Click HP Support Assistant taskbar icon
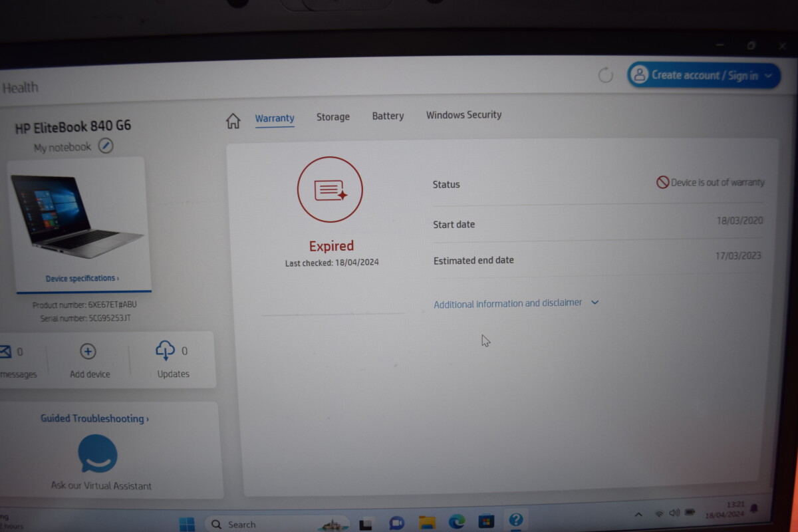 coord(515,520)
